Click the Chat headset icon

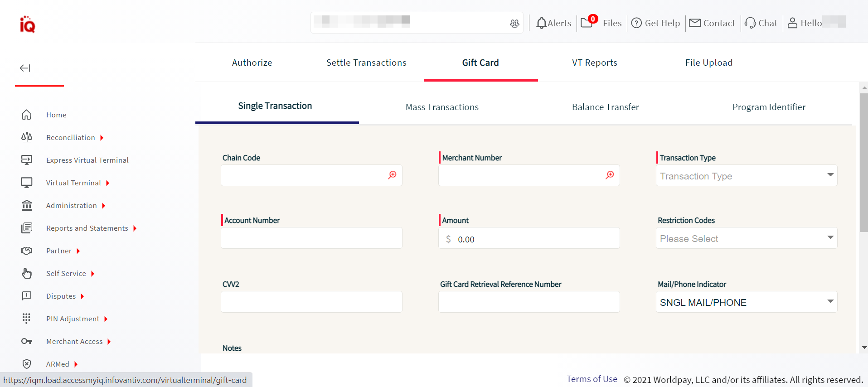pos(750,23)
